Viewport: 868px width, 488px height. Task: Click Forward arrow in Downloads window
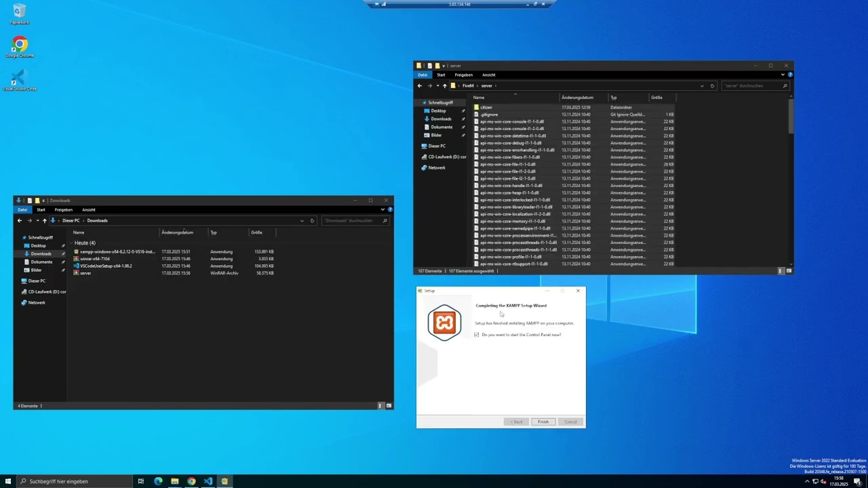(x=29, y=220)
